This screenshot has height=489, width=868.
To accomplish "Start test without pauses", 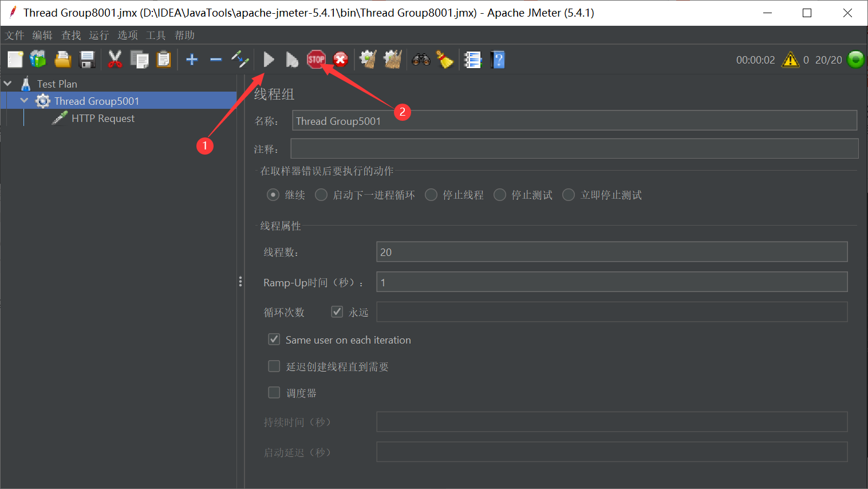I will [292, 59].
